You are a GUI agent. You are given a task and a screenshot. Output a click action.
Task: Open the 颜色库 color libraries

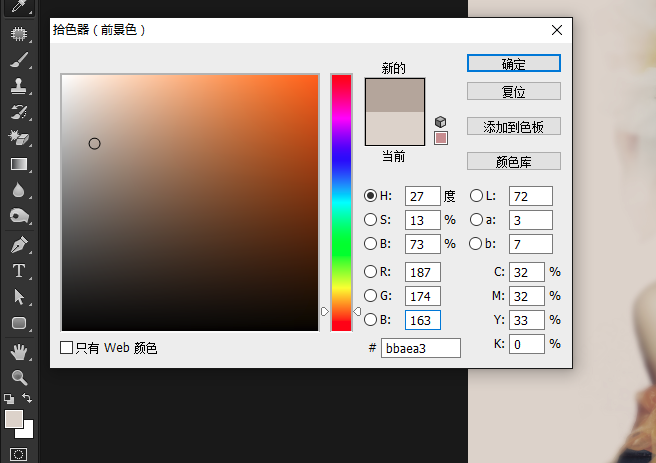click(x=513, y=161)
